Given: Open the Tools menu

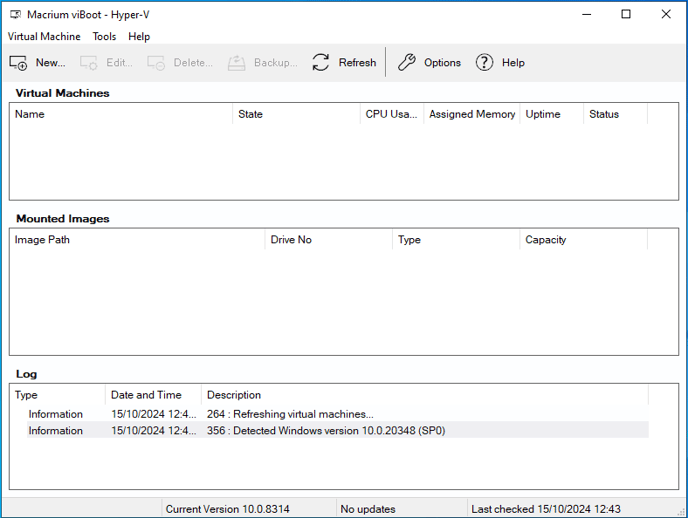Looking at the screenshot, I should 104,36.
